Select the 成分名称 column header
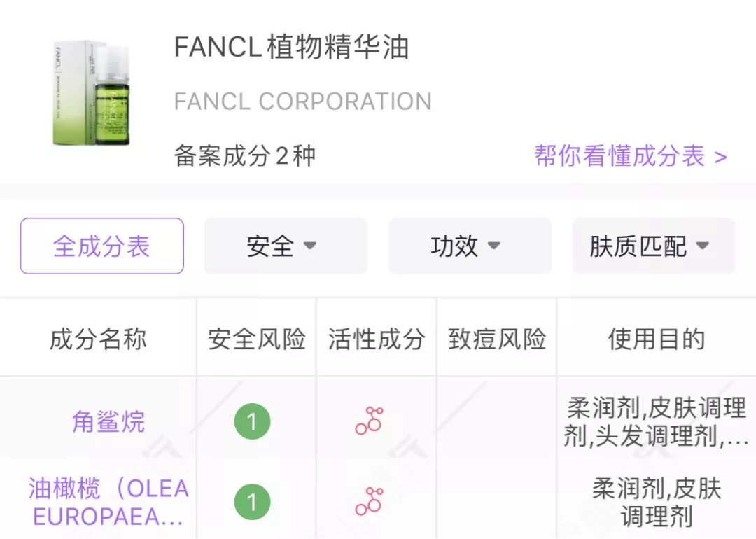756x539 pixels. click(x=97, y=340)
